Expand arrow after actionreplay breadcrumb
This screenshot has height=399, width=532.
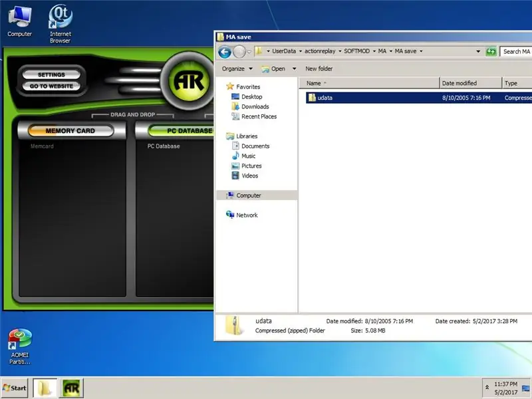pyautogui.click(x=340, y=51)
